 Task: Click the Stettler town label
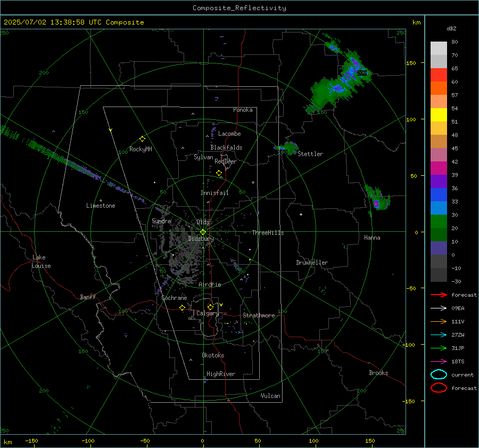pyautogui.click(x=310, y=154)
